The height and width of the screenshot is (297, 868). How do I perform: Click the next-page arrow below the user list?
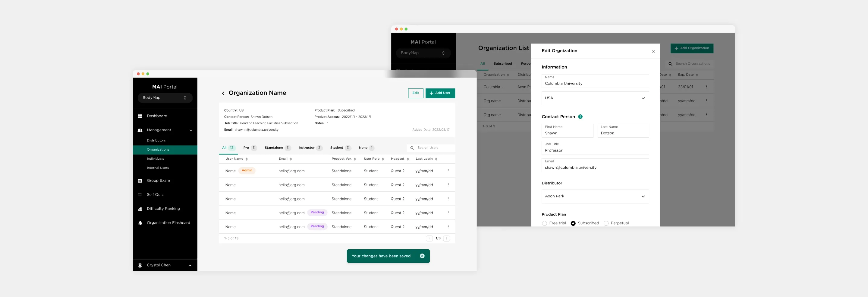[446, 238]
